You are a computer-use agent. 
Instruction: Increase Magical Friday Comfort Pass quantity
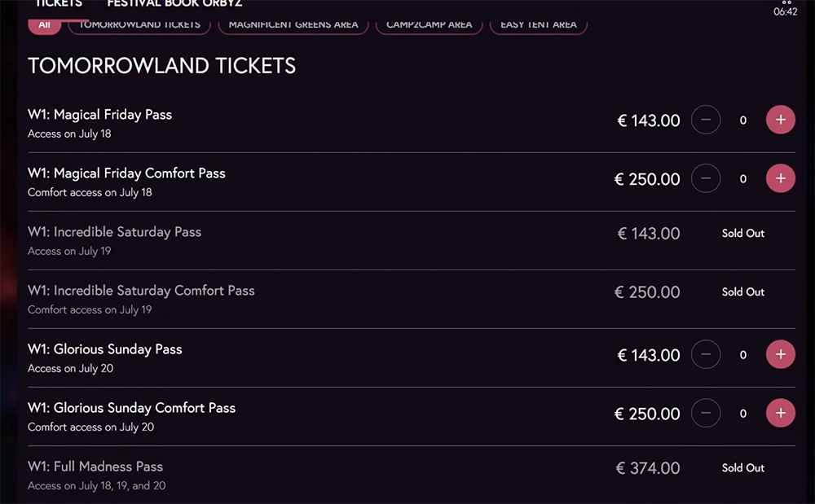point(780,178)
